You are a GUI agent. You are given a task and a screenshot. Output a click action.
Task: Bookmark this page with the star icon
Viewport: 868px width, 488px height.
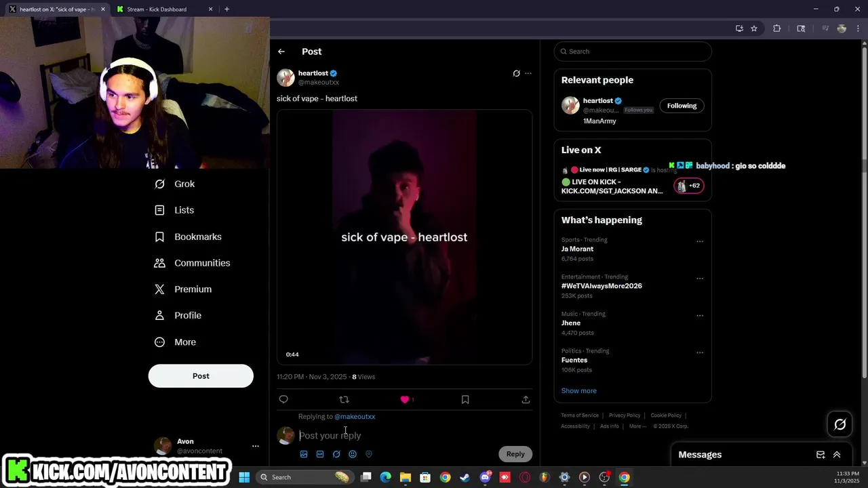(754, 28)
